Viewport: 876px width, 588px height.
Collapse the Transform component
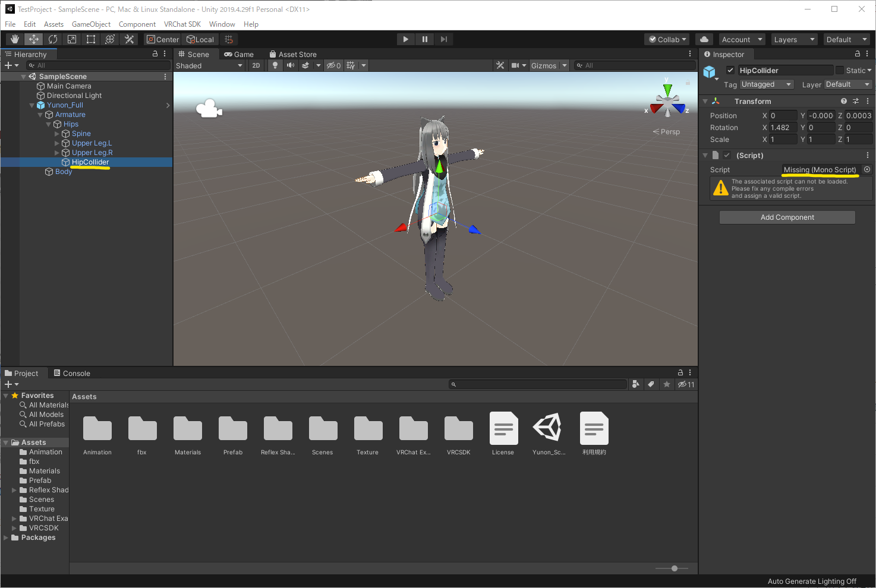point(705,101)
